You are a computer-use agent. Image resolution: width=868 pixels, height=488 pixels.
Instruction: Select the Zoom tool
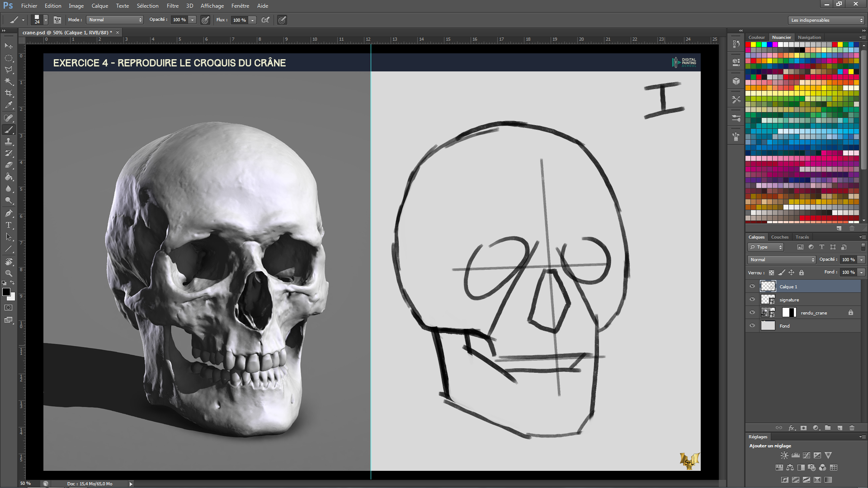click(9, 273)
